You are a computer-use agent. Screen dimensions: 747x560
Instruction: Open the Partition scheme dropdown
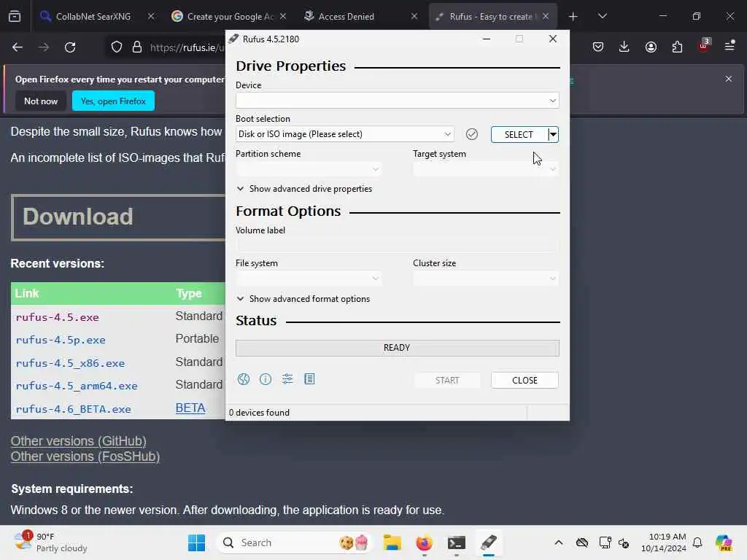tap(309, 169)
